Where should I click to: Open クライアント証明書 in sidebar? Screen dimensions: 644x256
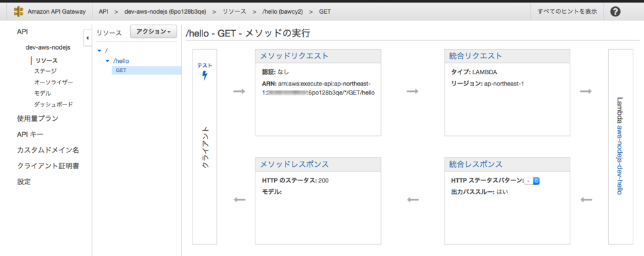[48, 166]
